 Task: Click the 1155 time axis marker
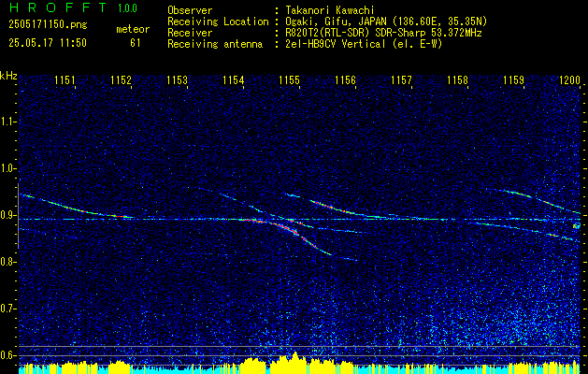[x=290, y=79]
